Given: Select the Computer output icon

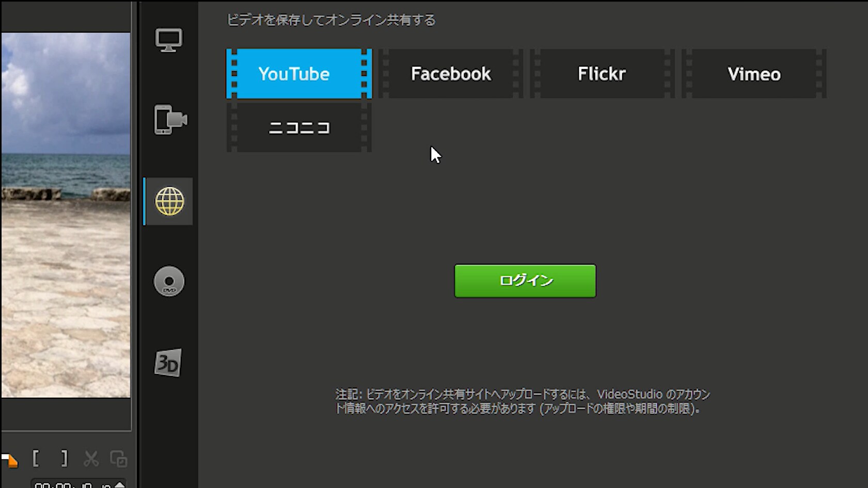Looking at the screenshot, I should coord(168,40).
